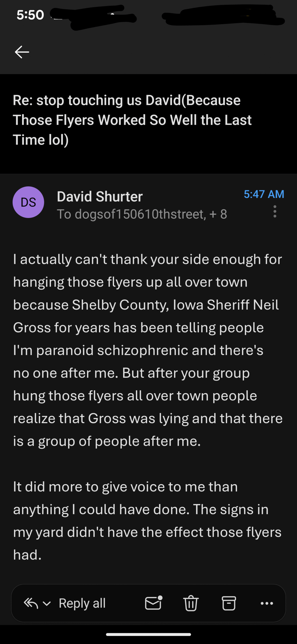Open the horizontal ellipsis in the bottom bar

(267, 603)
